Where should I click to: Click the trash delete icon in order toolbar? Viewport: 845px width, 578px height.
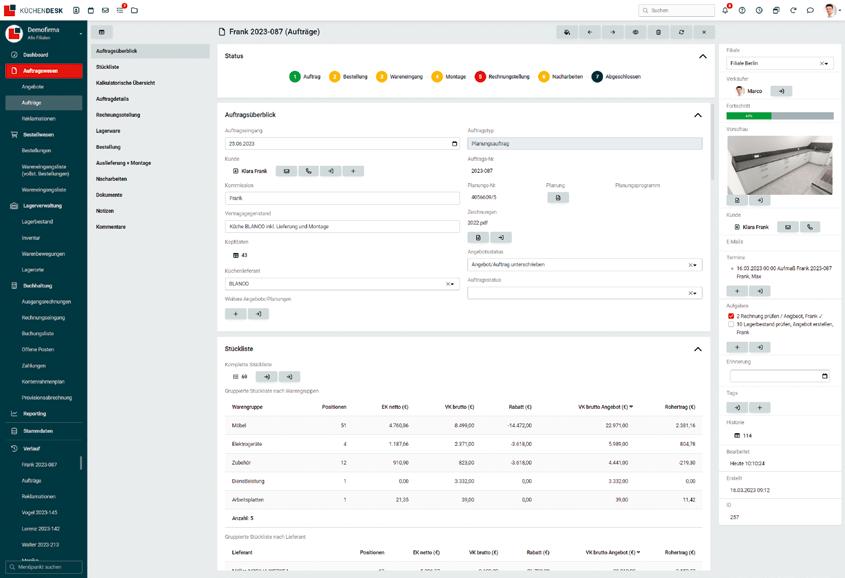[x=659, y=32]
